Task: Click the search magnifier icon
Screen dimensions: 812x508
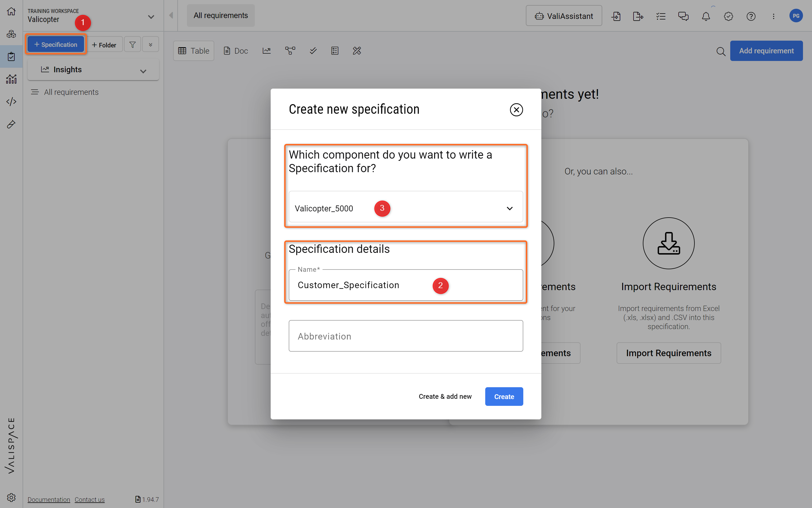Action: point(721,51)
